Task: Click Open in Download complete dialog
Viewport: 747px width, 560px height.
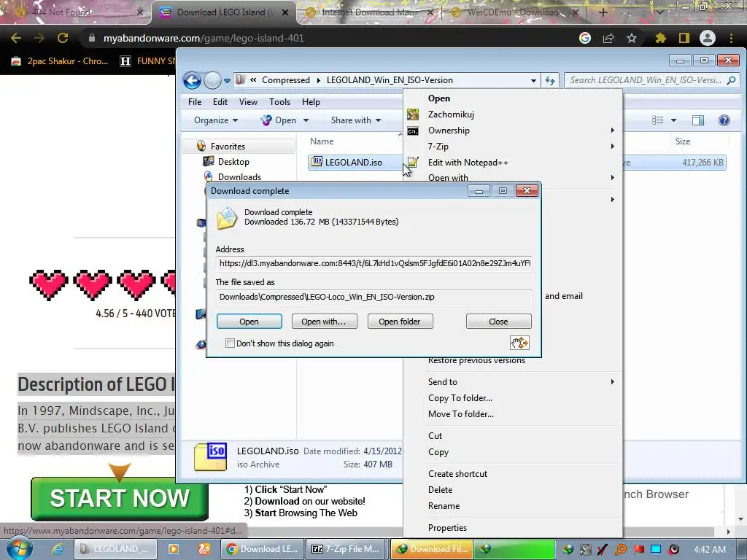Action: (249, 322)
